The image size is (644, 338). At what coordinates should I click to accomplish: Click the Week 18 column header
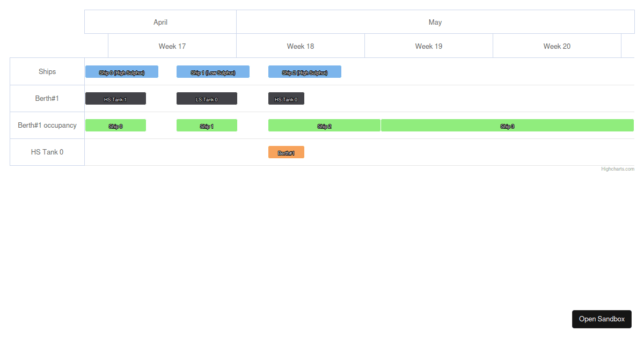300,46
